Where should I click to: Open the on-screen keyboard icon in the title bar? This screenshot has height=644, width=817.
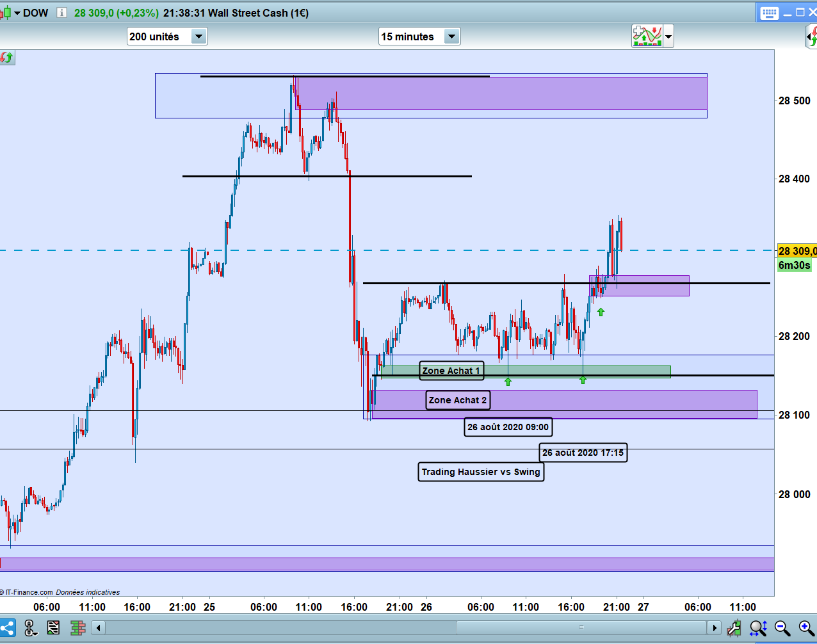tap(770, 13)
